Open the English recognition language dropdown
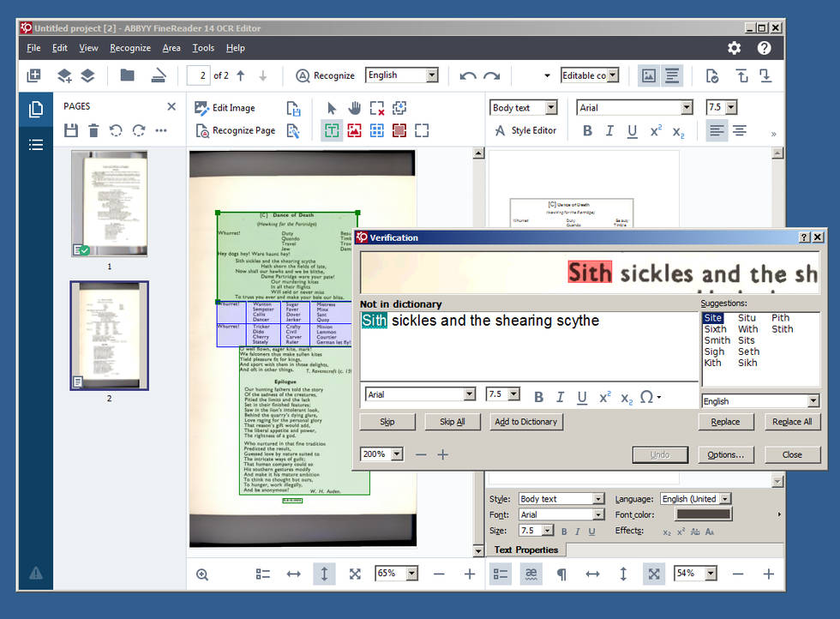 431,75
